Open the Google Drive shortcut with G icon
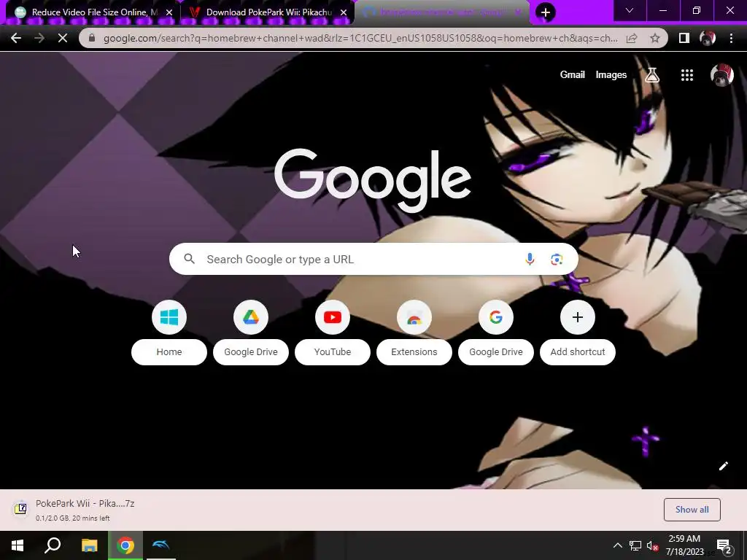This screenshot has height=560, width=747. [496, 332]
